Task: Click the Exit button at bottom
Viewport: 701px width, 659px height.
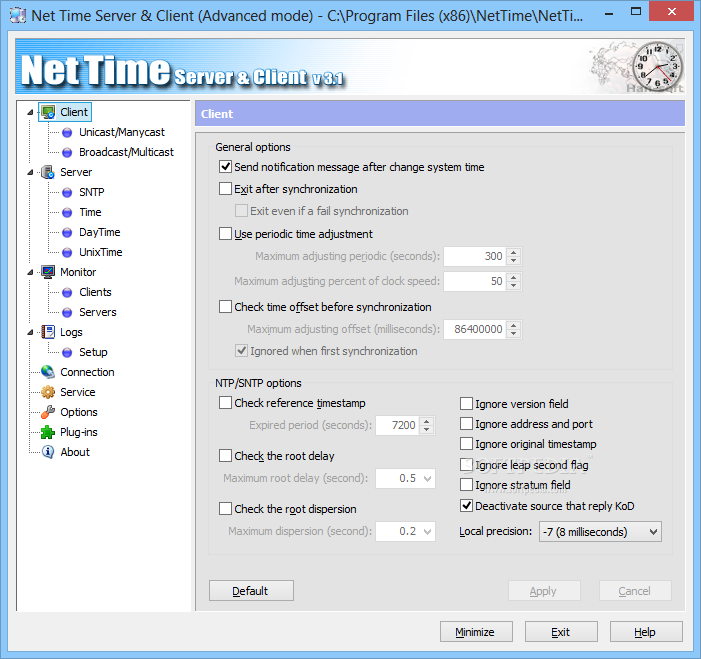Action: click(561, 632)
